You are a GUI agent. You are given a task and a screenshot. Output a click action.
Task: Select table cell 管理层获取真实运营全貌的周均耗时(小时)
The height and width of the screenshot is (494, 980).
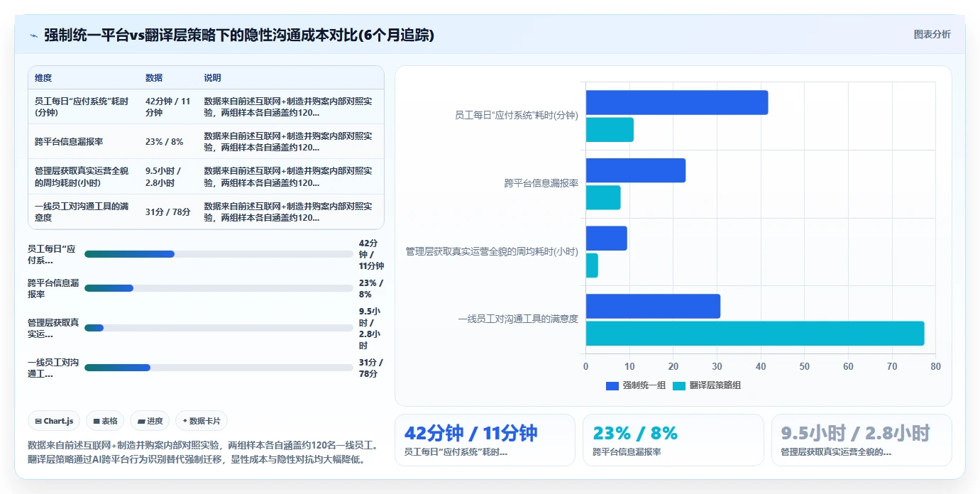tap(84, 177)
